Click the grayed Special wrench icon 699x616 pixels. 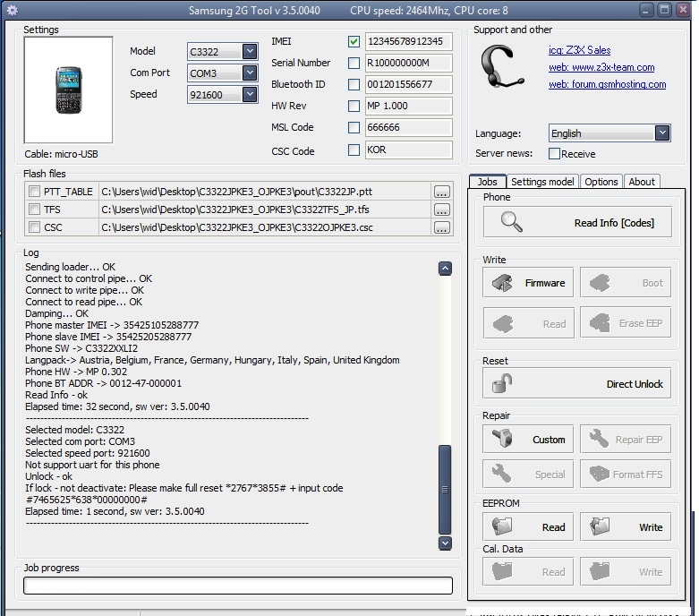point(502,474)
